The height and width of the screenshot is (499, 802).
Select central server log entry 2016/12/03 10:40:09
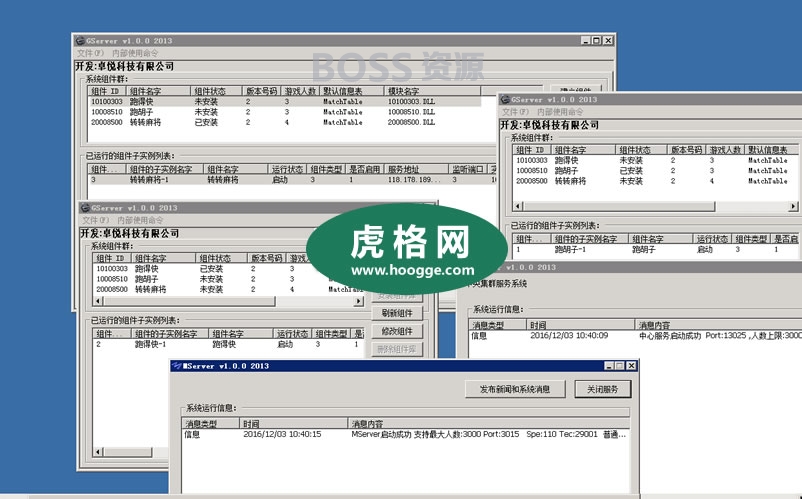coord(635,335)
